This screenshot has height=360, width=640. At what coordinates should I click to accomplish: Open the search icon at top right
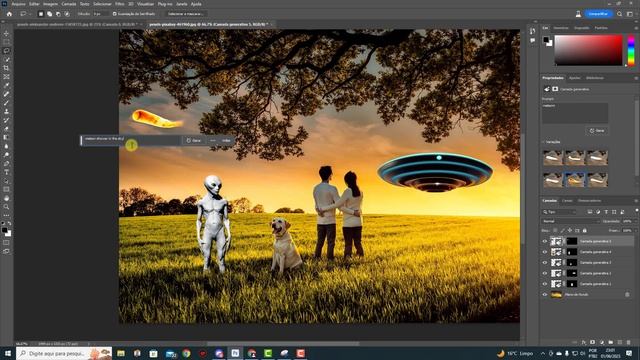[619, 14]
